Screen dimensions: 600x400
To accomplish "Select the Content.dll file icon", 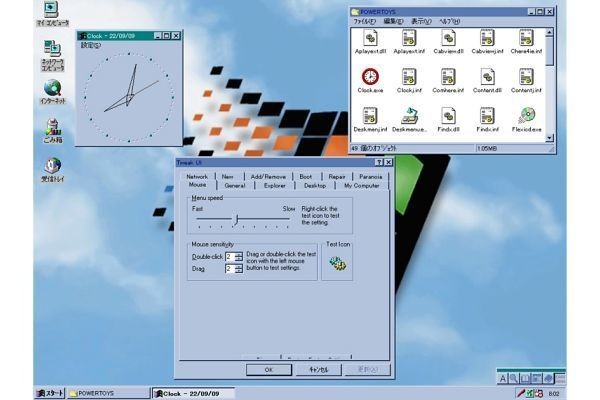I will click(x=487, y=77).
